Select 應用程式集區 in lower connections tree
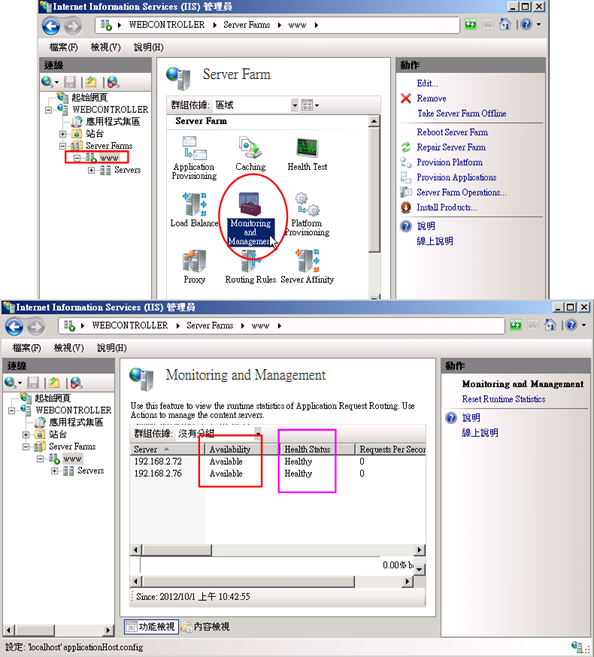594x657 pixels. pos(76,422)
